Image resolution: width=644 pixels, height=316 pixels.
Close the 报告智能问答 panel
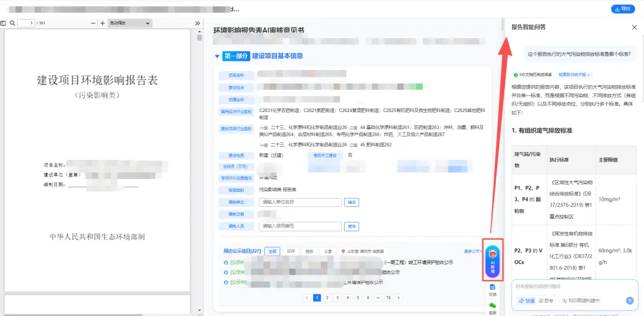634,27
